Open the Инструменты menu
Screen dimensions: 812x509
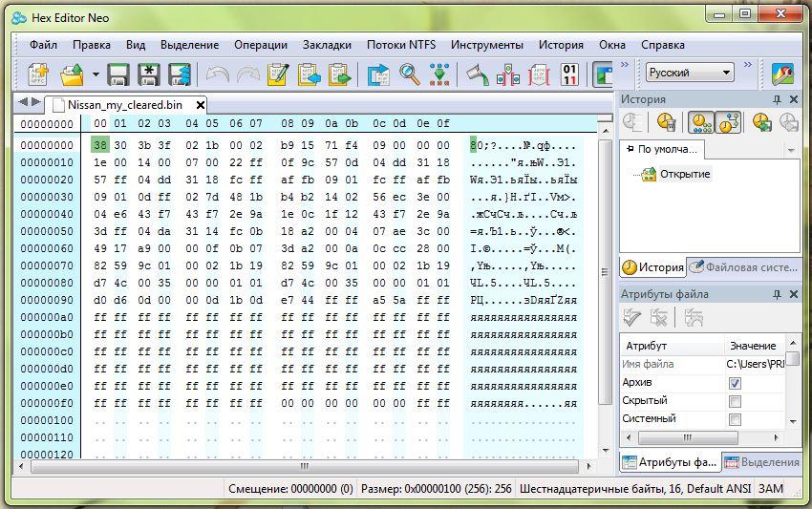[486, 45]
